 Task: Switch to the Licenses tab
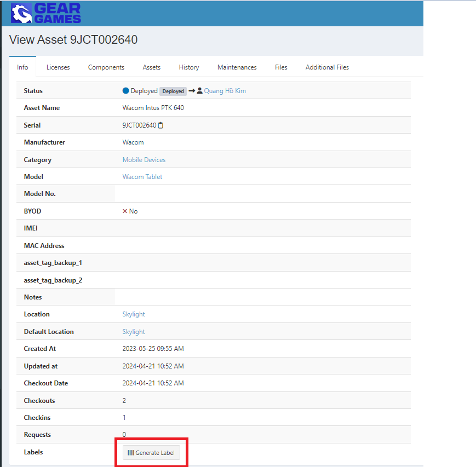point(58,67)
